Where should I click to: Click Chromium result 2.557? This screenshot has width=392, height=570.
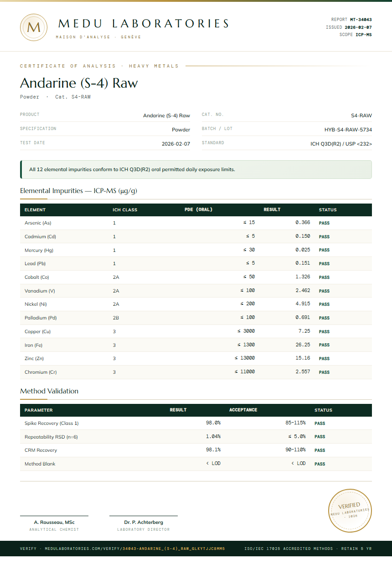(x=303, y=371)
